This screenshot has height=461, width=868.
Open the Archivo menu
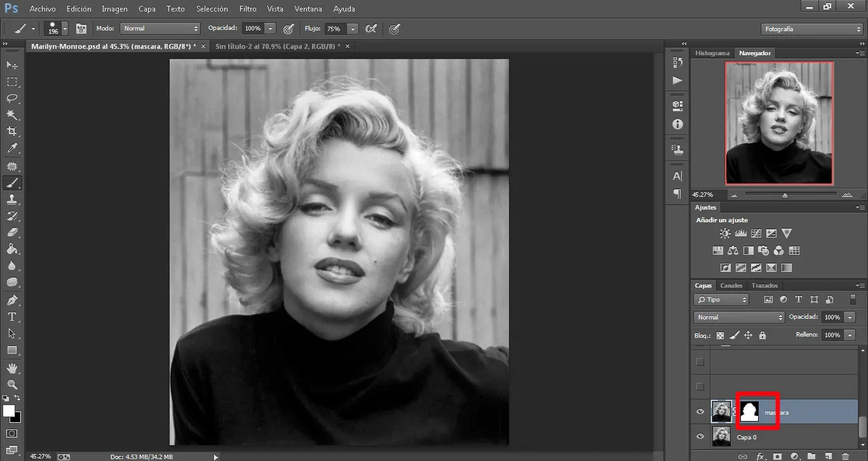(x=43, y=9)
